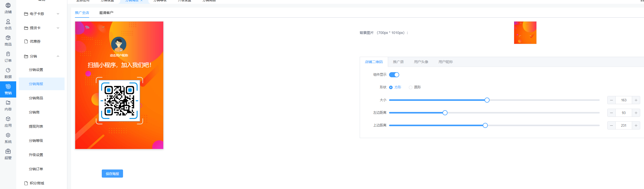Decrease the 大小 value with minus button
644x189 pixels.
pyautogui.click(x=611, y=100)
